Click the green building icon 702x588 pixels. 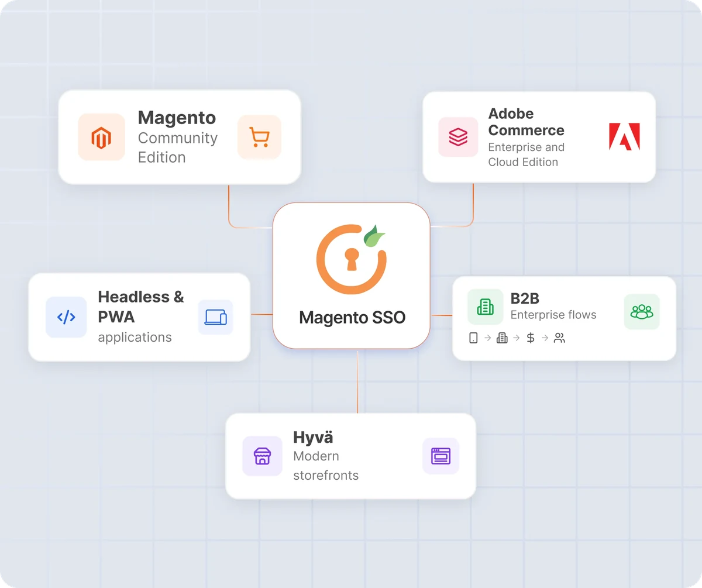[x=485, y=307]
